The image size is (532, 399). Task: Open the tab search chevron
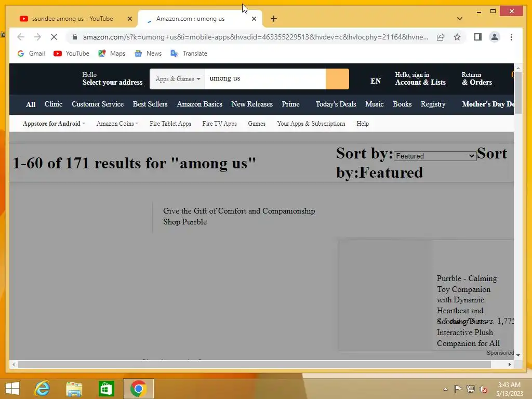(460, 19)
